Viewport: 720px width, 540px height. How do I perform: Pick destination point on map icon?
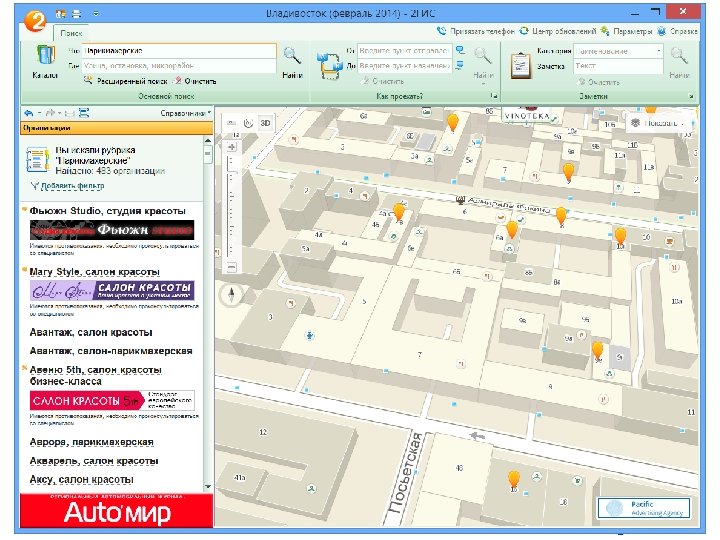460,66
